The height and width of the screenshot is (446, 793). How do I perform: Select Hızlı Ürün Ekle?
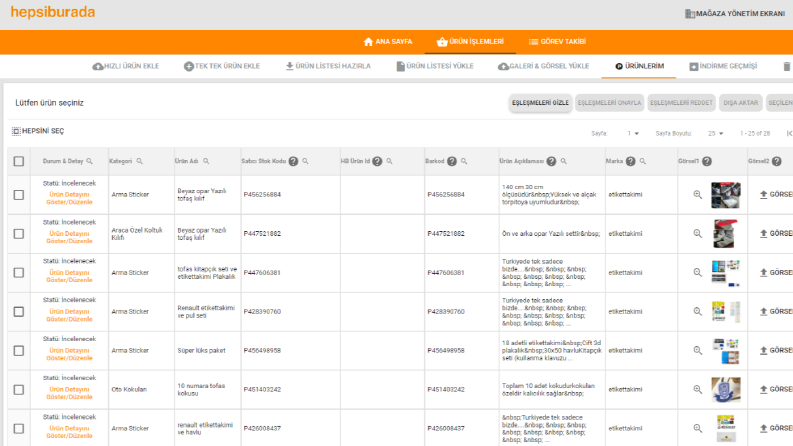point(126,66)
